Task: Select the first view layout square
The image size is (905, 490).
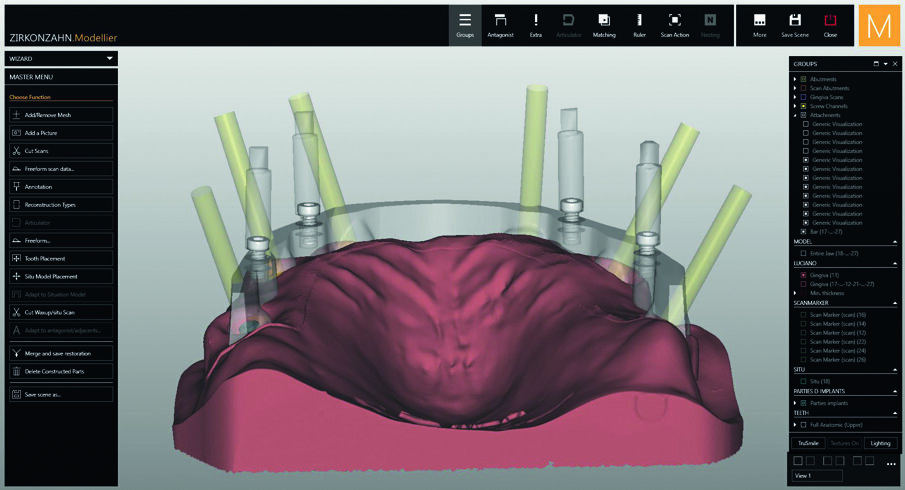Action: coord(798,461)
